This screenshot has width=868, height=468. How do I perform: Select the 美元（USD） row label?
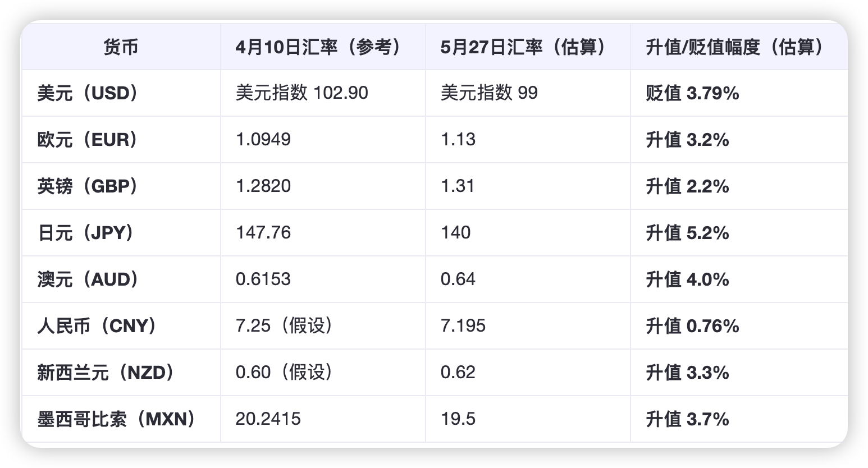[x=89, y=93]
